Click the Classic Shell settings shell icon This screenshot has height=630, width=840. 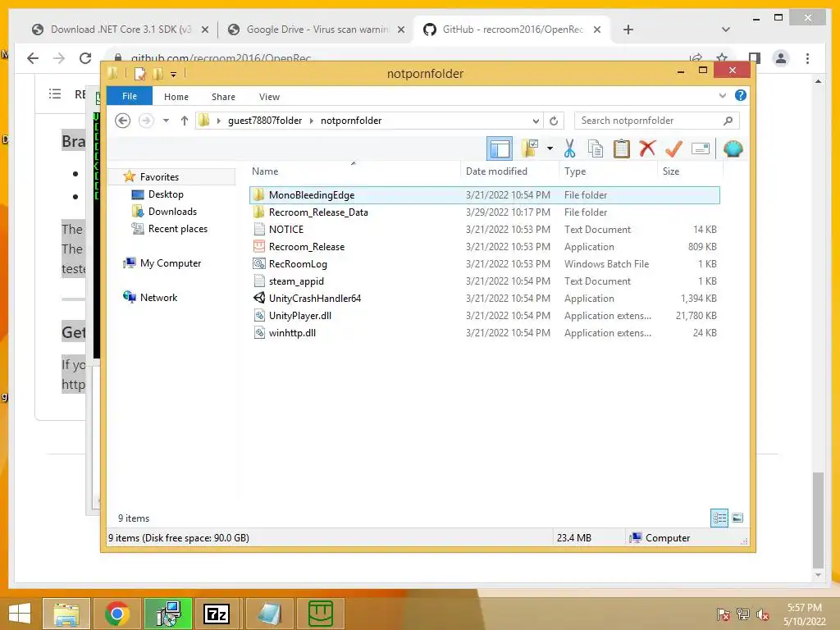click(x=733, y=148)
